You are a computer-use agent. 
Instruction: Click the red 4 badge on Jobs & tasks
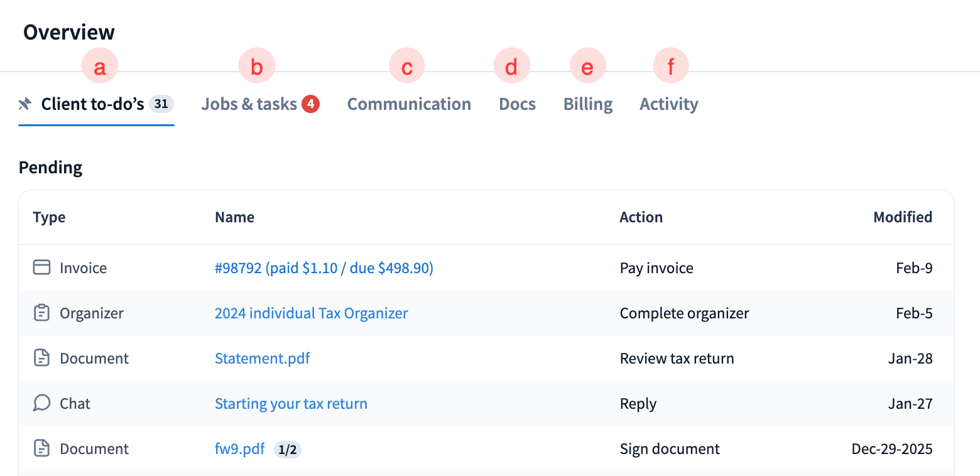point(310,104)
